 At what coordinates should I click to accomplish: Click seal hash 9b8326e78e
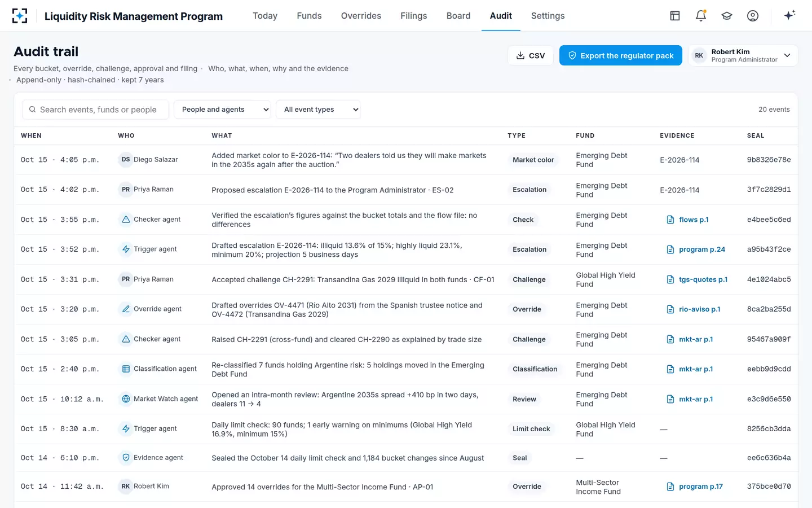tap(769, 160)
